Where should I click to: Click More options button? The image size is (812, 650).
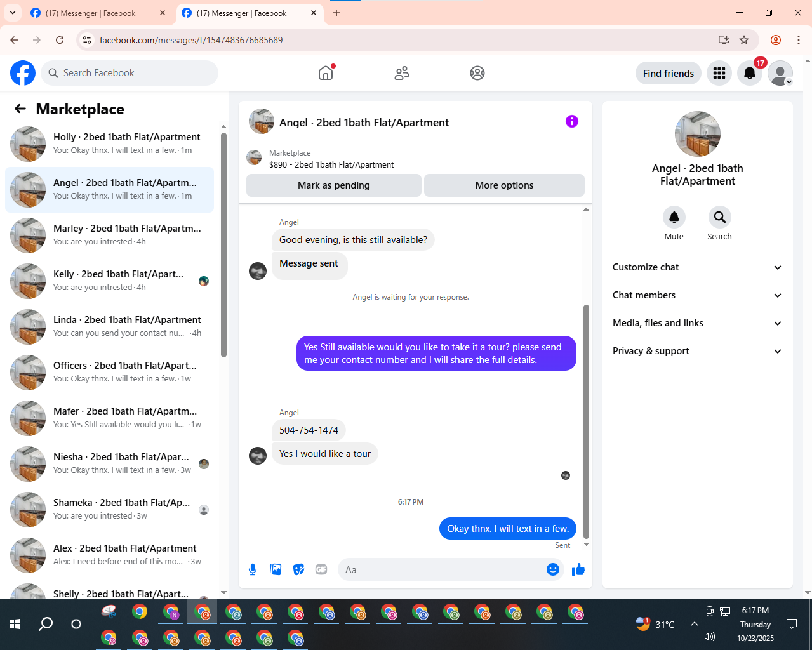504,185
